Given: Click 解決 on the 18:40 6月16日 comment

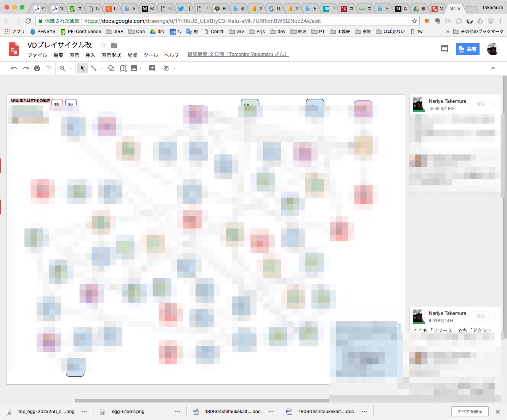Looking at the screenshot, I should (x=481, y=104).
